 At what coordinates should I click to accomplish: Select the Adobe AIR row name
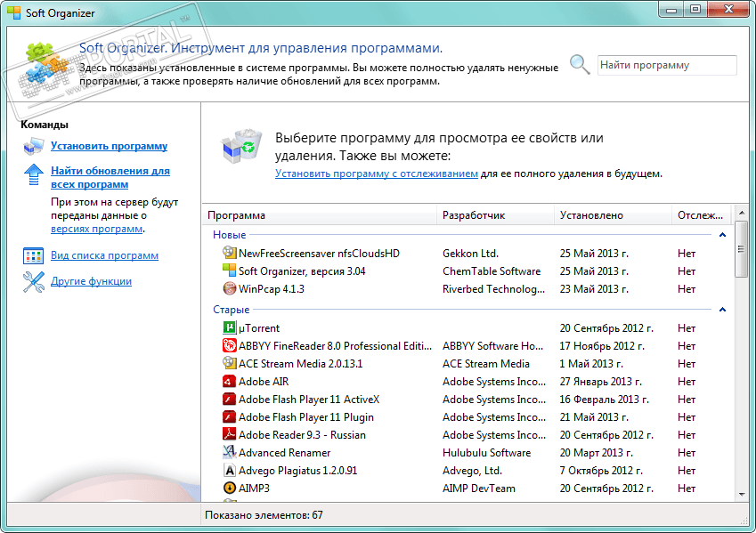tap(264, 382)
